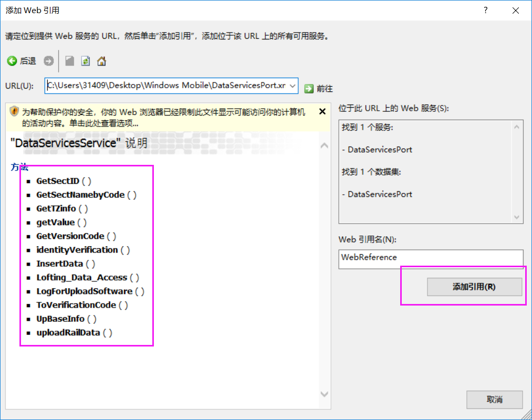Refresh the page with the refresh icon

coord(85,61)
